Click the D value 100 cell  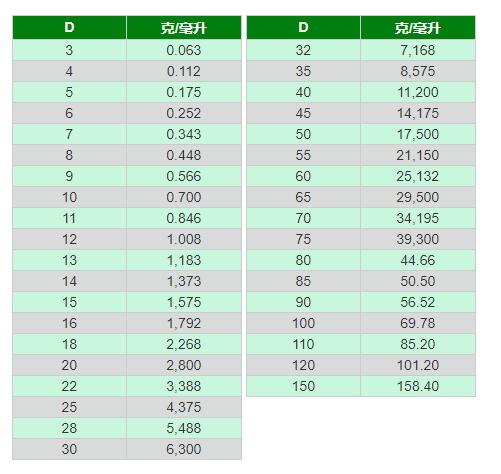coord(303,323)
